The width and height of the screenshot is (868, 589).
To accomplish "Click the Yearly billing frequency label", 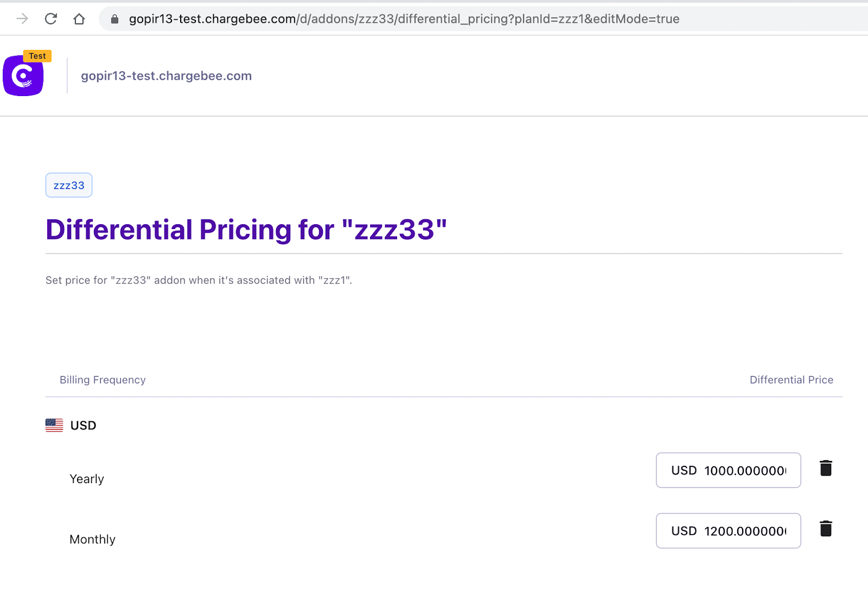I will pos(87,479).
